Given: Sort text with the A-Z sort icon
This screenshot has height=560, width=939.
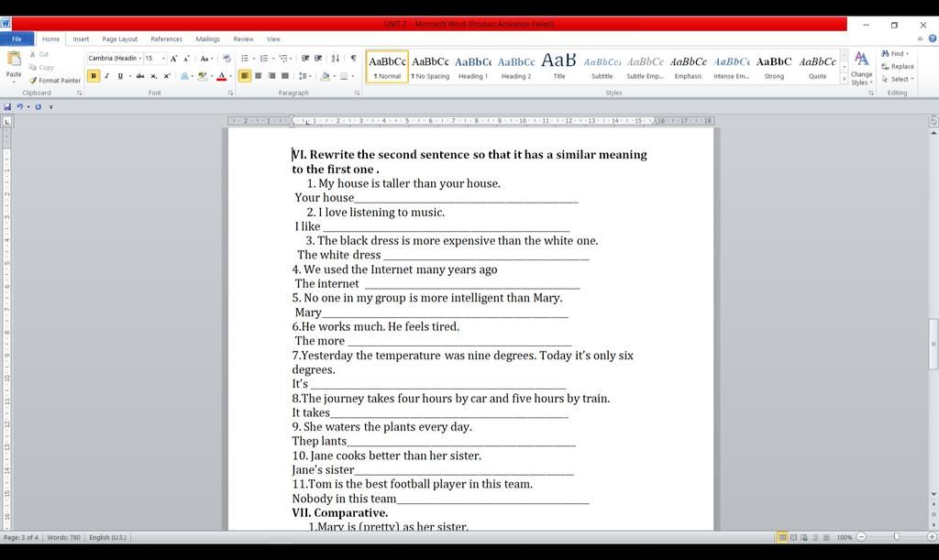Looking at the screenshot, I should pos(336,59).
